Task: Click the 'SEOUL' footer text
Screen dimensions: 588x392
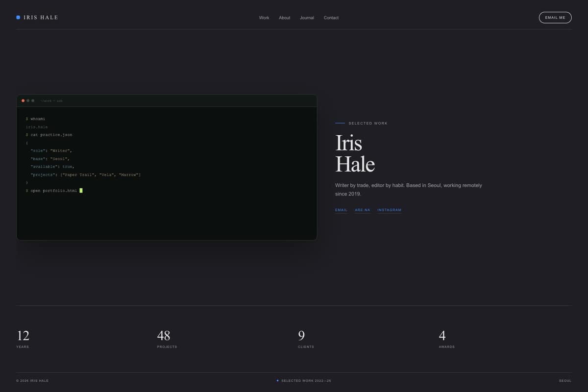Action: pos(565,381)
